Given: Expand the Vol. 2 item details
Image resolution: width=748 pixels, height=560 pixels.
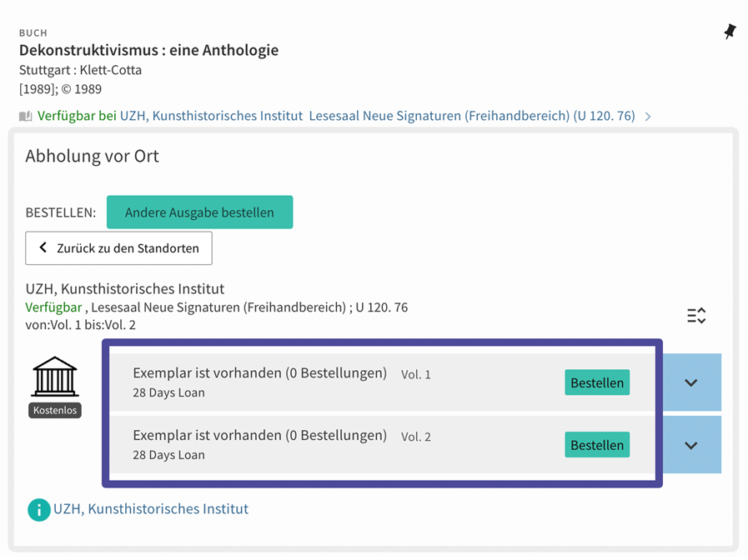Looking at the screenshot, I should pos(690,445).
